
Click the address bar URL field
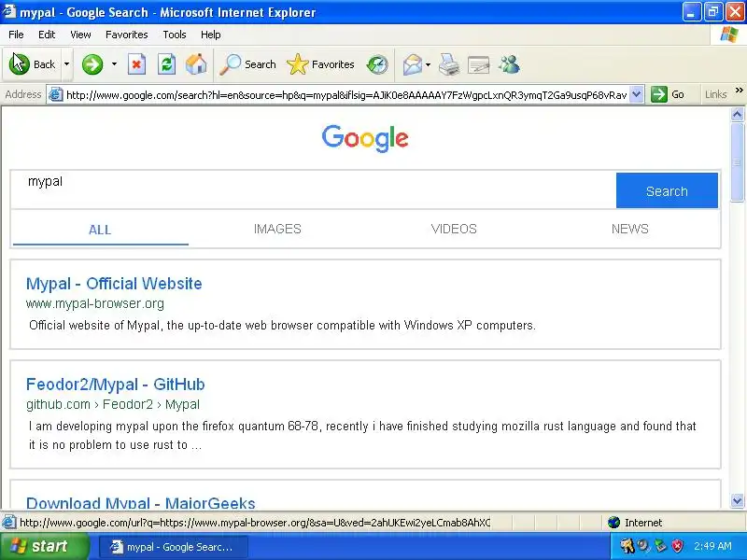[346, 95]
